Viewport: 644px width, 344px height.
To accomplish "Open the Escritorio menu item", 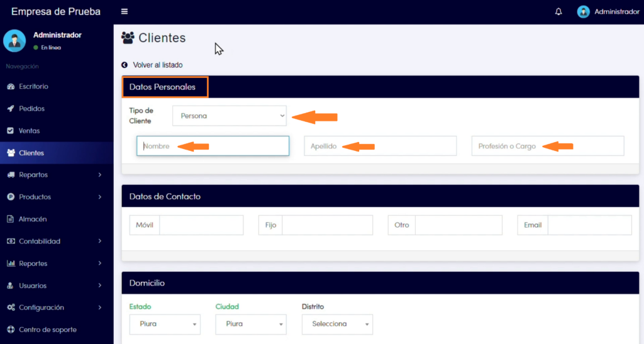I will click(57, 87).
